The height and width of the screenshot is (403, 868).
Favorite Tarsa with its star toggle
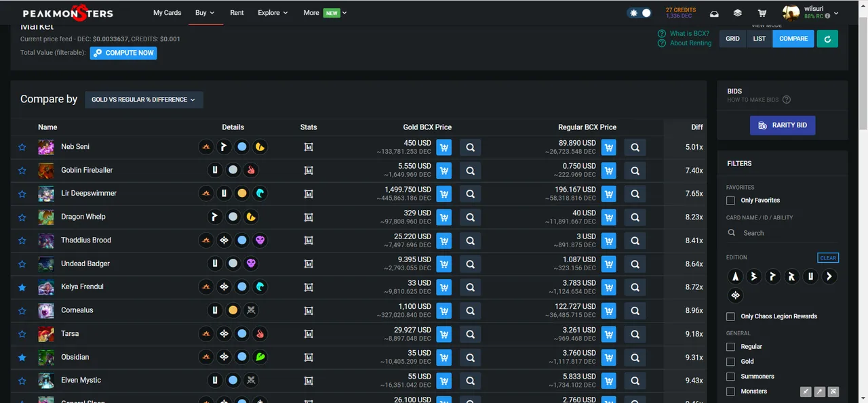[22, 334]
